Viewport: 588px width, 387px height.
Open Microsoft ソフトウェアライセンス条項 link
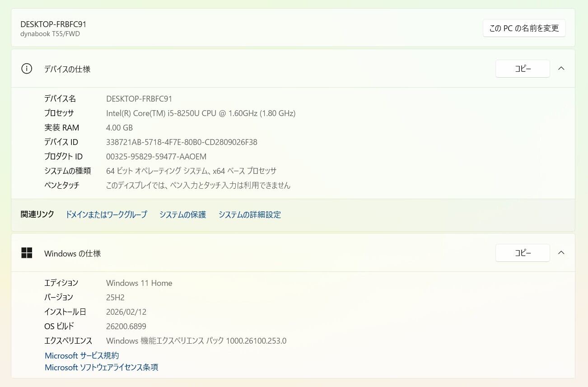pyautogui.click(x=101, y=367)
